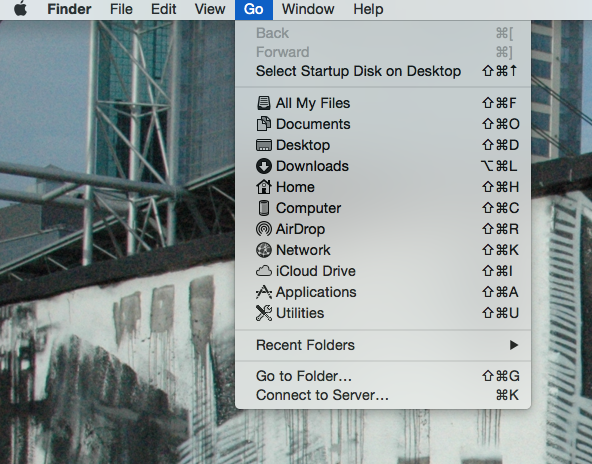Viewport: 592px width, 464px height.
Task: Close the highlighted Go menu
Action: [254, 9]
